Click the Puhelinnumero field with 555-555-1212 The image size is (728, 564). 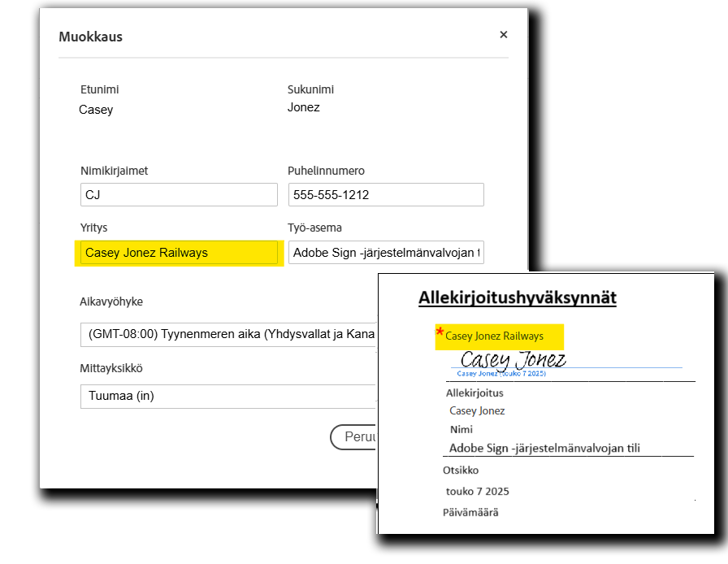386,195
